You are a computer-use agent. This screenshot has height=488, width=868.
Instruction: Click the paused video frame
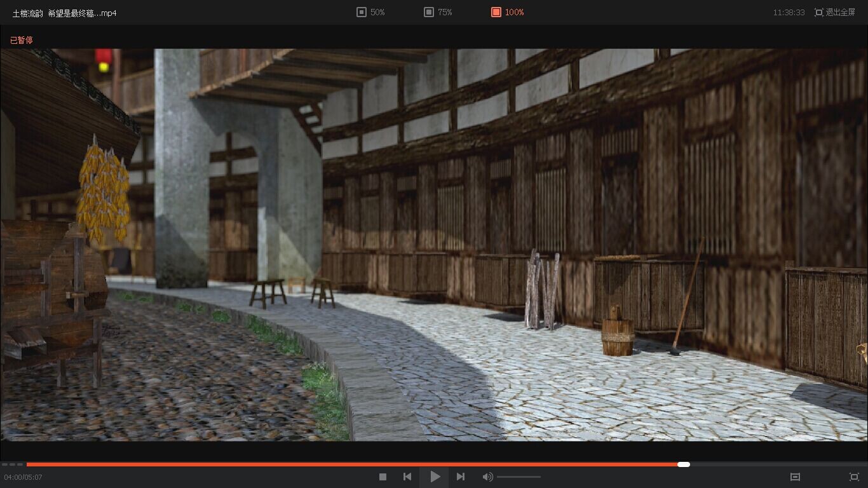pos(434,245)
